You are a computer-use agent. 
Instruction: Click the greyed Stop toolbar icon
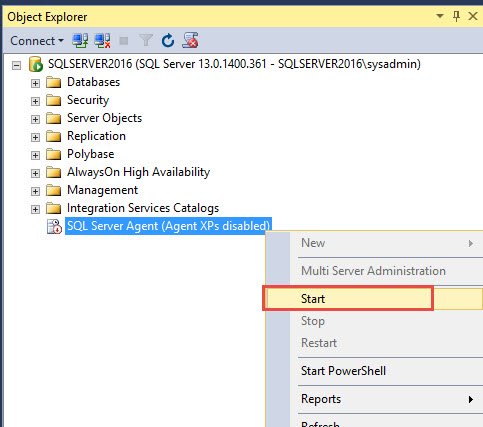click(x=124, y=41)
